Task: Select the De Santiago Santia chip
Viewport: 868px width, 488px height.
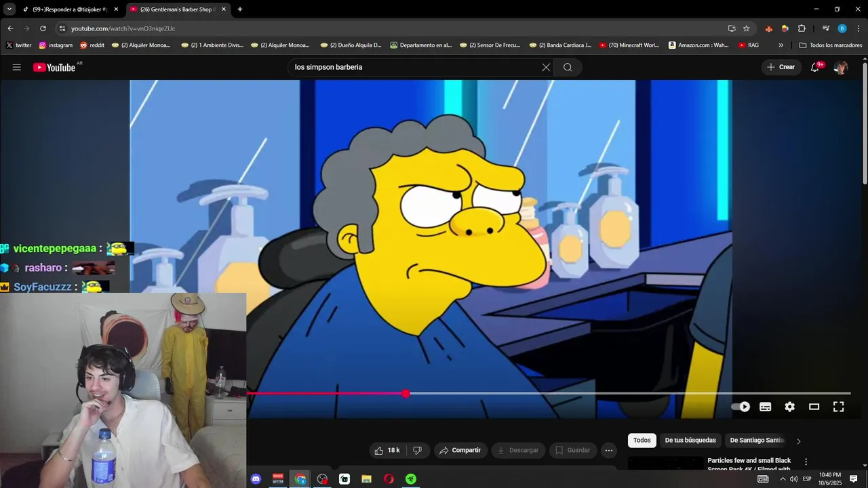Action: (x=757, y=441)
